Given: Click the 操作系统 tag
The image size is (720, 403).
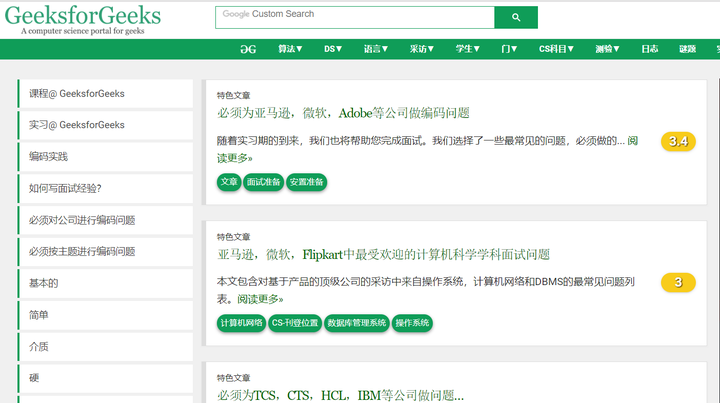Looking at the screenshot, I should [x=412, y=323].
